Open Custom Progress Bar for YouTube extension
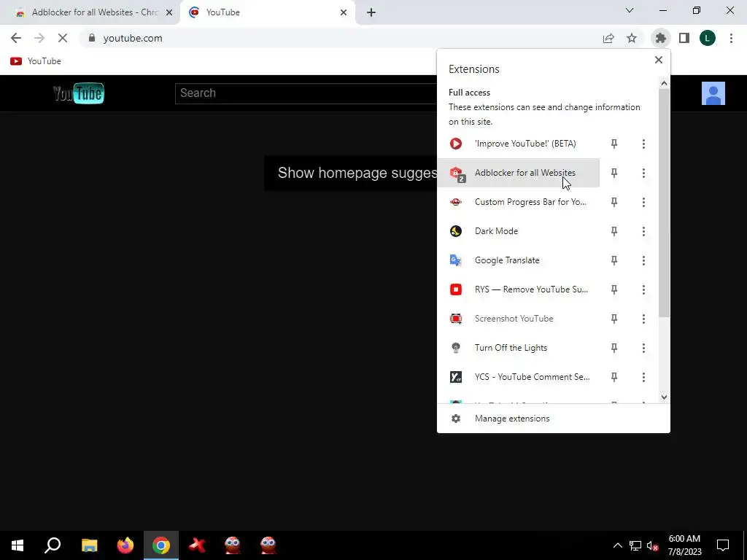The height and width of the screenshot is (560, 747). point(519,202)
